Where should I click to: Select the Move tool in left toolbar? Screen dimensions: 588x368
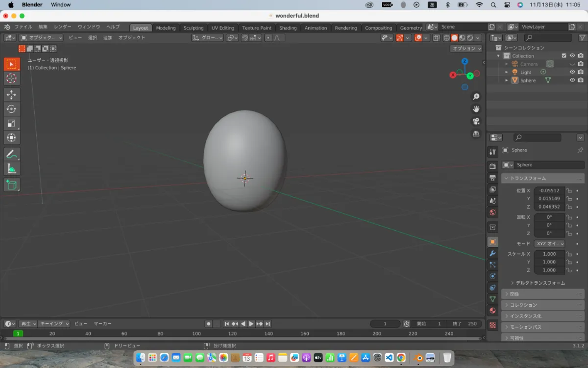11,95
